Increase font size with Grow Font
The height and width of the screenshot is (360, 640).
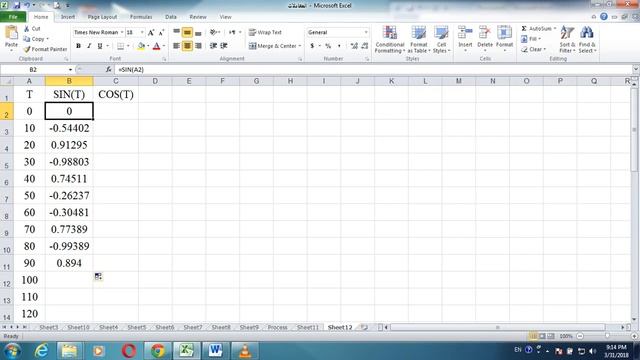(151, 32)
